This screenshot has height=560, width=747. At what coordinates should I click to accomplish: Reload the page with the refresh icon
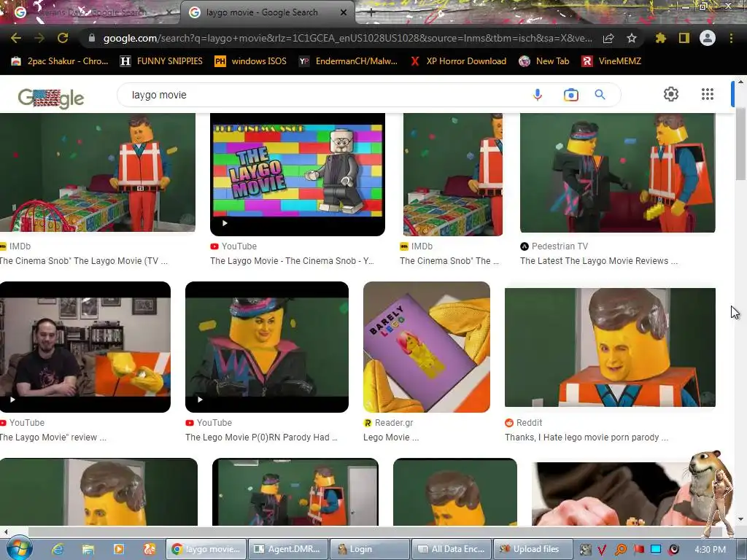63,38
